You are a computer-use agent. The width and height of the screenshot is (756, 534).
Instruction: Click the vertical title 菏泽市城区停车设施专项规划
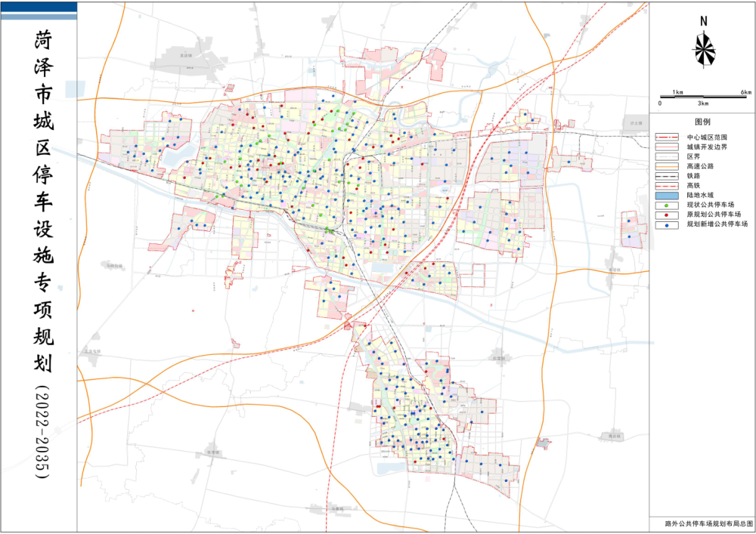tap(43, 201)
